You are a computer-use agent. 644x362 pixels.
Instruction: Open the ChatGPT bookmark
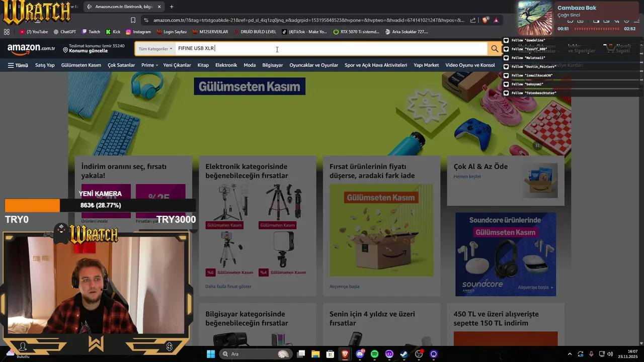click(65, 32)
